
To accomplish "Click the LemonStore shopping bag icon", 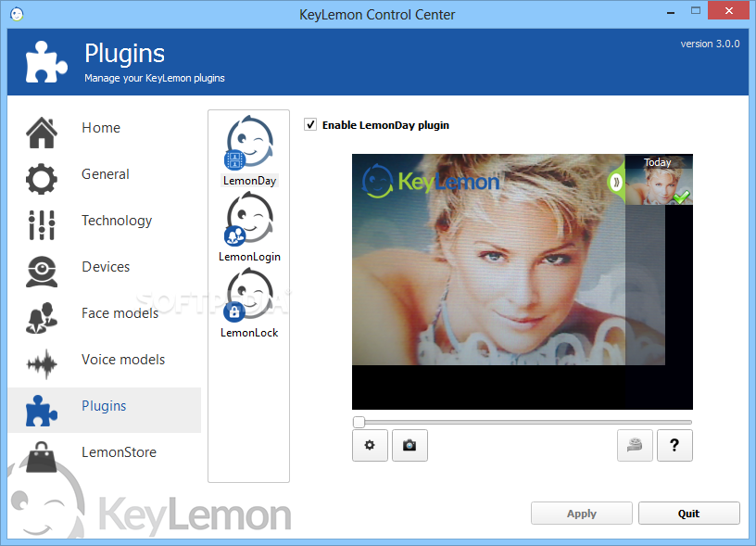I will (42, 457).
